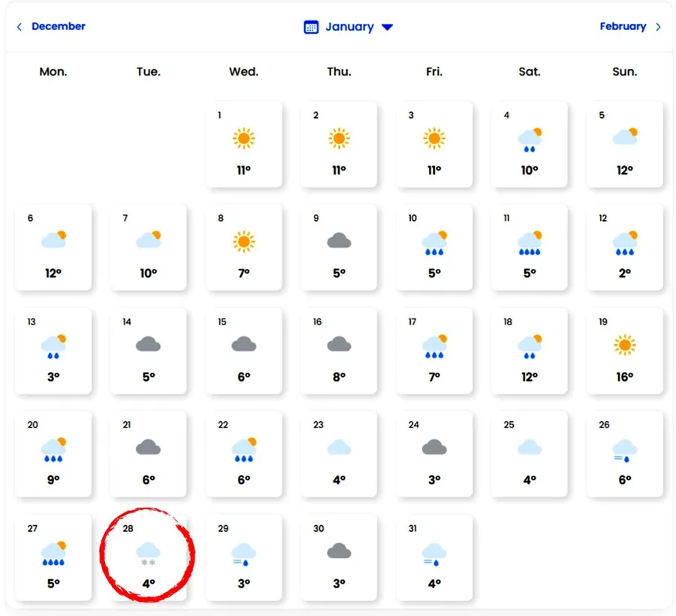Go to next month February
The height and width of the screenshot is (616, 676).
coord(623,26)
